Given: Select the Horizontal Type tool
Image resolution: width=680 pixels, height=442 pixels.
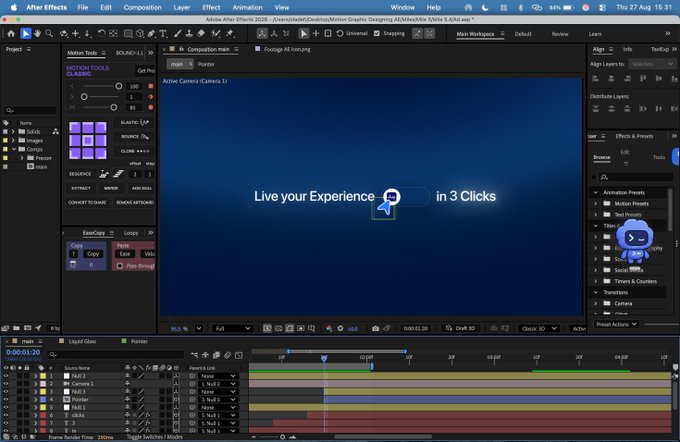Looking at the screenshot, I should pyautogui.click(x=163, y=33).
